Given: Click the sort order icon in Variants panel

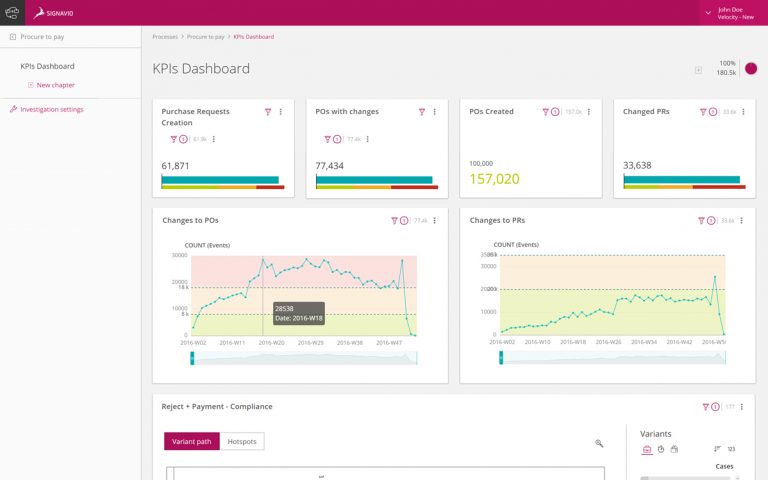Looking at the screenshot, I should coord(718,449).
